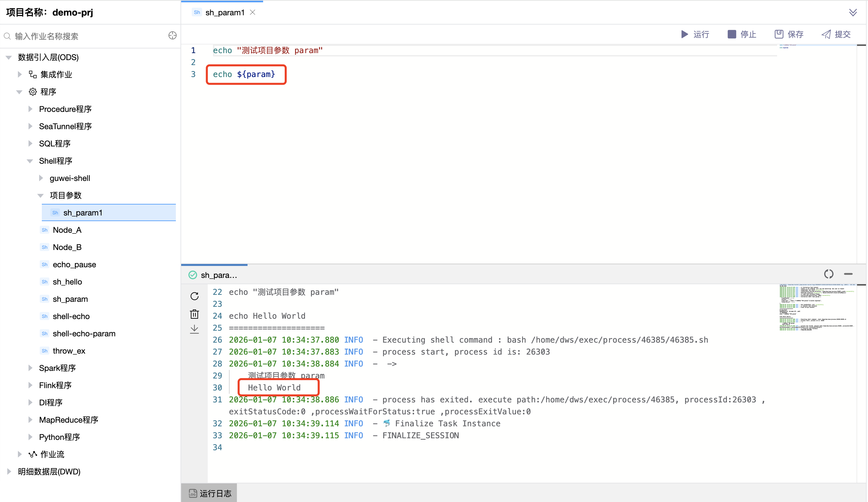This screenshot has height=502, width=868.
Task: Expand the Procedure程序 folder
Action: coord(30,109)
